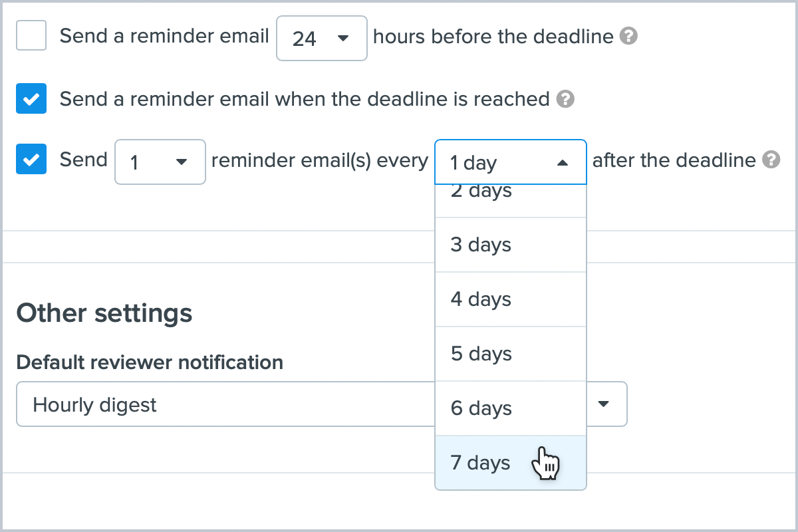
Task: Click help icon next to deadline reached reminder
Action: (x=565, y=99)
